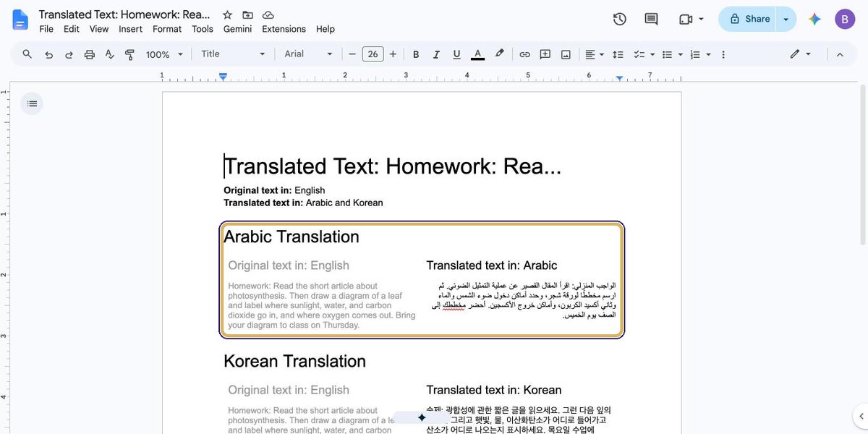Click the font size field showing 26

click(373, 54)
